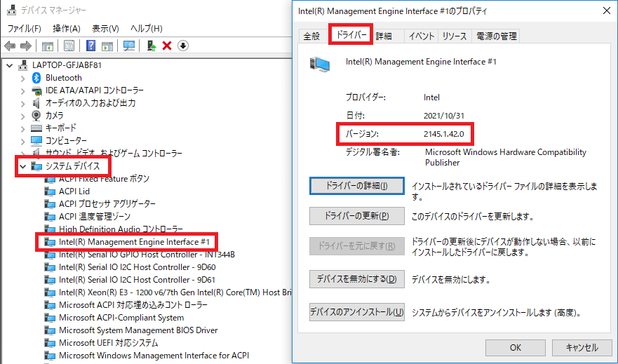Image resolution: width=618 pixels, height=364 pixels.
Task: Click ドライバーの更新(P) button
Action: click(x=356, y=216)
